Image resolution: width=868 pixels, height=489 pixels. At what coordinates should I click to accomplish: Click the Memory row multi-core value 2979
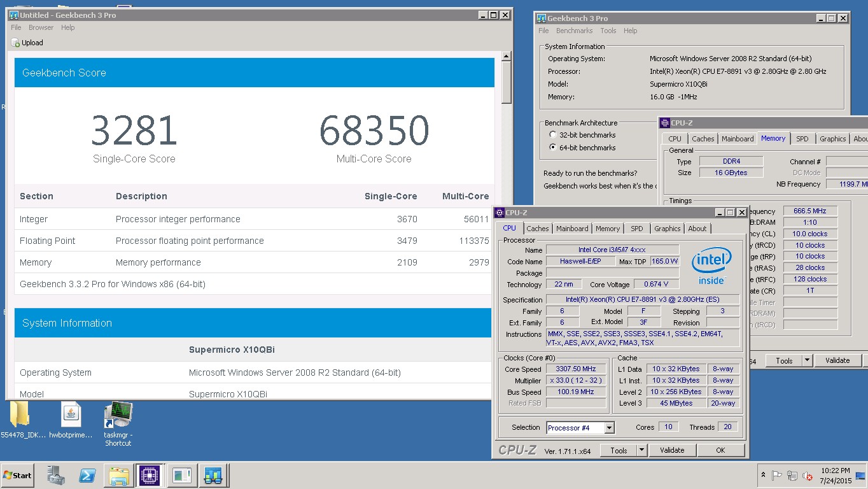[x=479, y=262]
